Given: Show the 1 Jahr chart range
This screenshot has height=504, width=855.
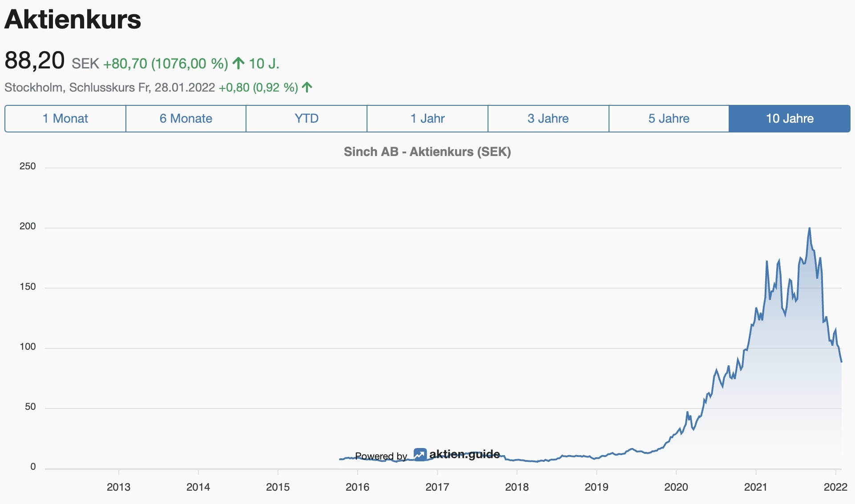Looking at the screenshot, I should pyautogui.click(x=427, y=119).
